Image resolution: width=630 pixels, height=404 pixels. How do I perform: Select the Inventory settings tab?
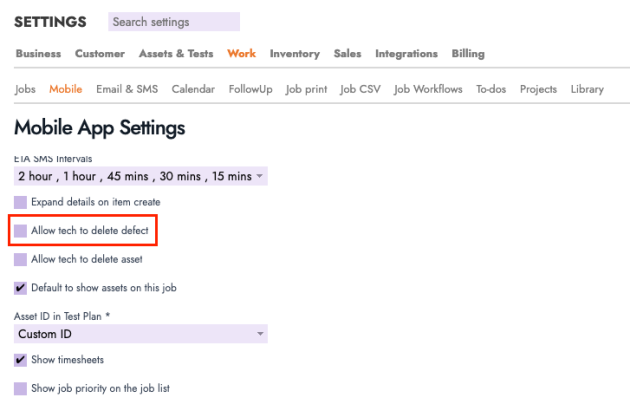[294, 54]
